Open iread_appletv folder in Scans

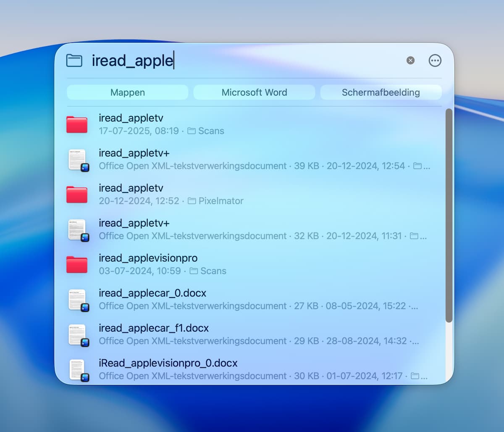(x=77, y=124)
